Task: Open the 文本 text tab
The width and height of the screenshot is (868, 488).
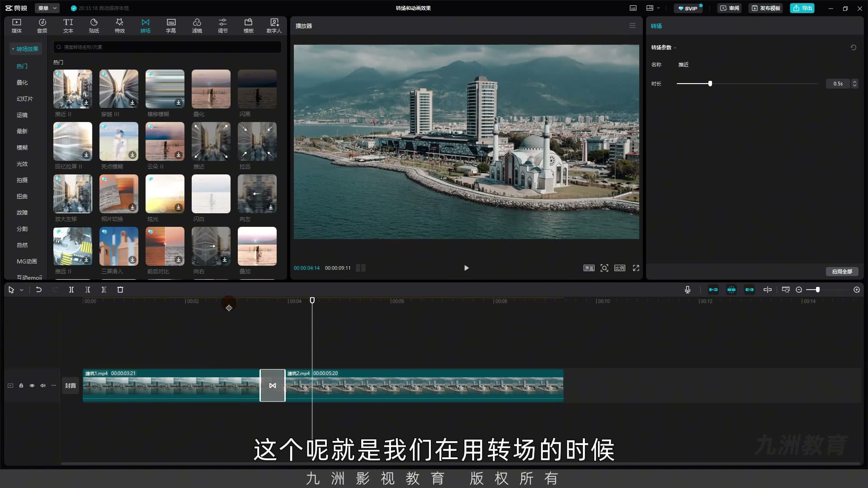Action: 68,26
